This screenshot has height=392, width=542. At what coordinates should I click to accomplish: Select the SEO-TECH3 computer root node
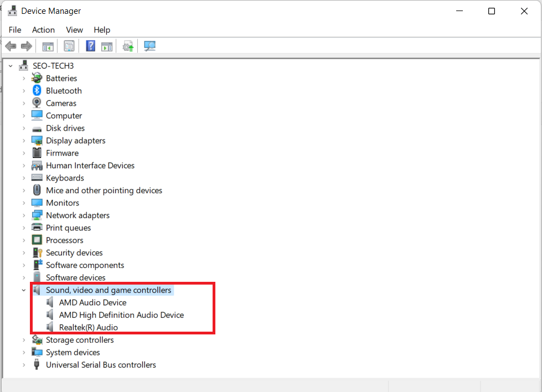[47, 65]
